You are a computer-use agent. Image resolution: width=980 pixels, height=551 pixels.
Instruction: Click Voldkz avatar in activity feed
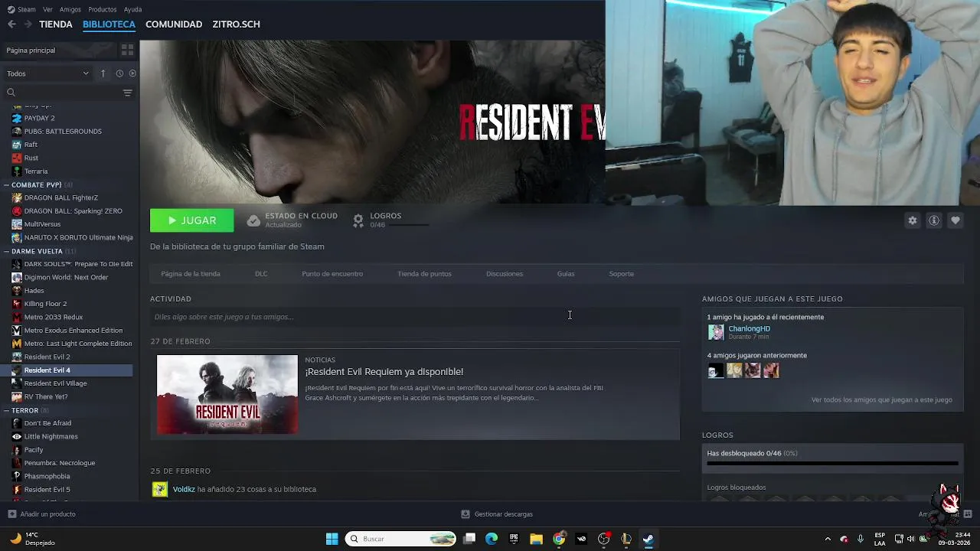pyautogui.click(x=159, y=489)
